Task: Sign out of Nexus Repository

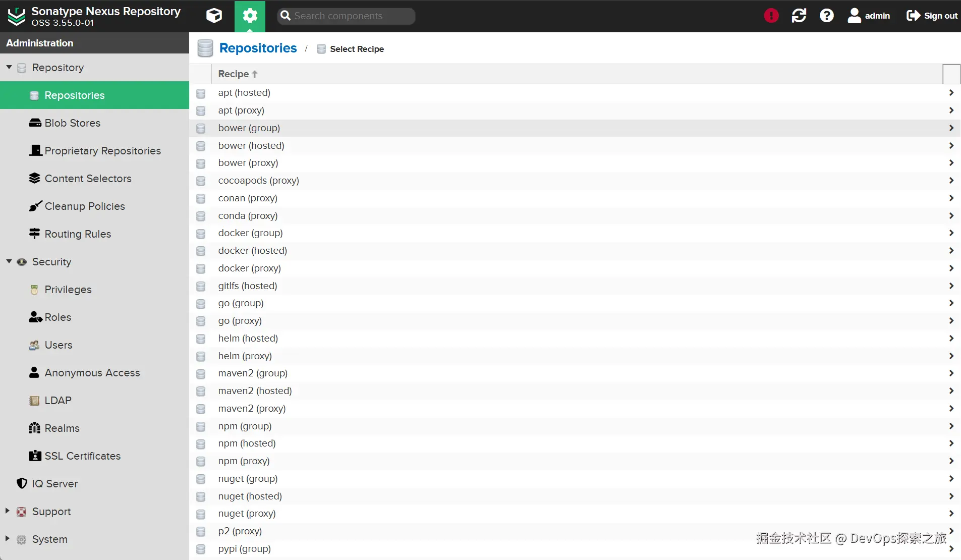Action: [x=932, y=16]
